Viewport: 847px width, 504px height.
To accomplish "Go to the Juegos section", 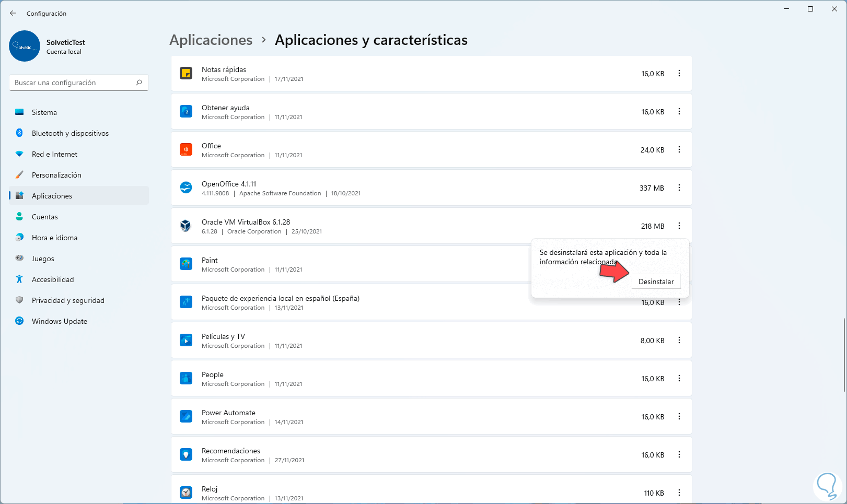I will [79, 259].
